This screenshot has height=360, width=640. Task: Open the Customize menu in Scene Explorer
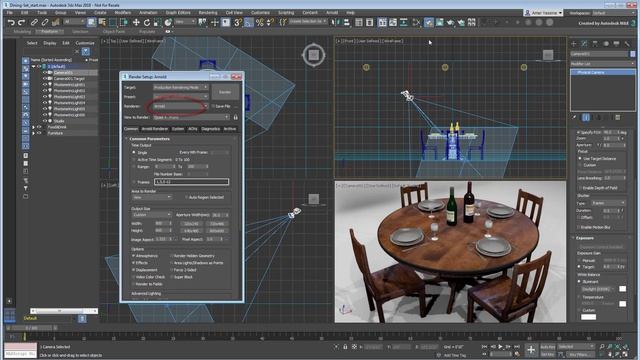[x=85, y=43]
